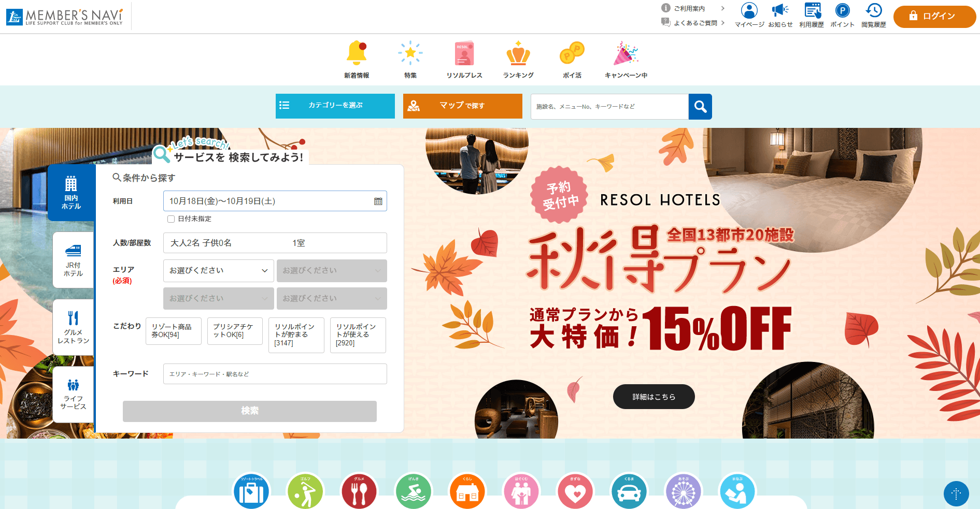Select グルメレストラン tab
Viewport: 980px width, 509px height.
pyautogui.click(x=73, y=327)
